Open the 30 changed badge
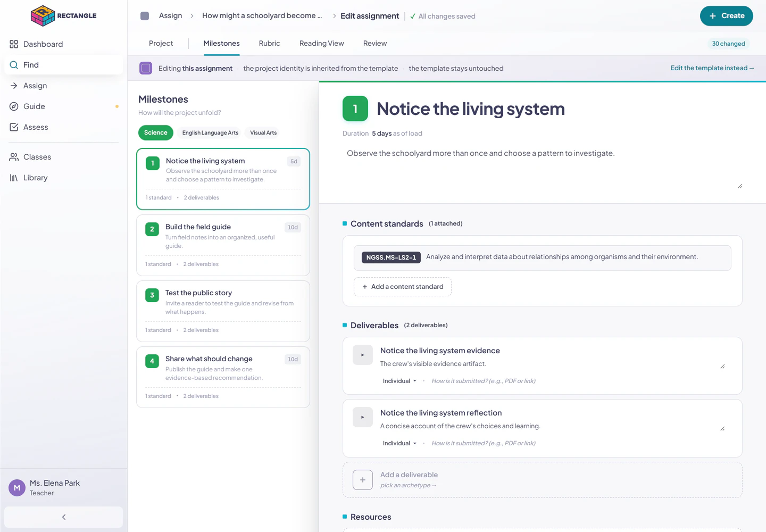 [728, 44]
